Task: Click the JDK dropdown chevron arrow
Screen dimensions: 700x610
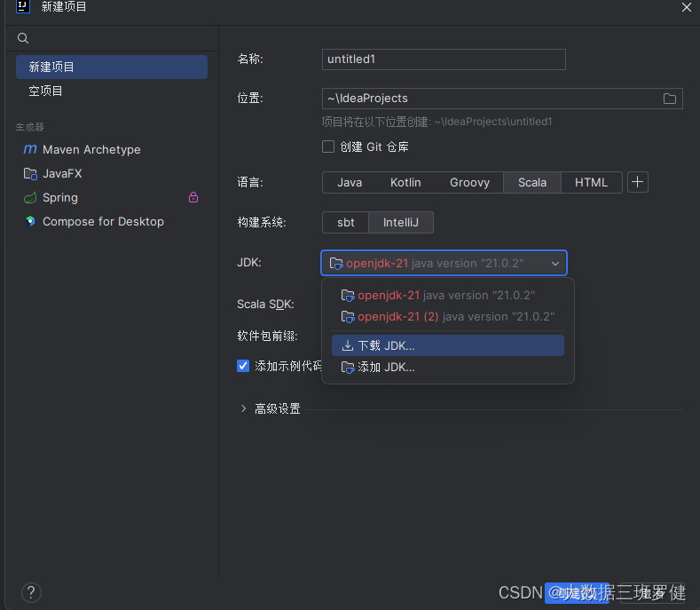Action: tap(554, 264)
